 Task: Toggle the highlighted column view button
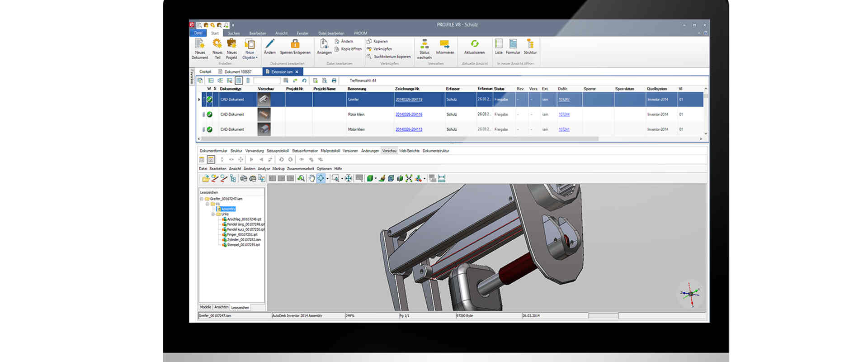click(x=239, y=81)
